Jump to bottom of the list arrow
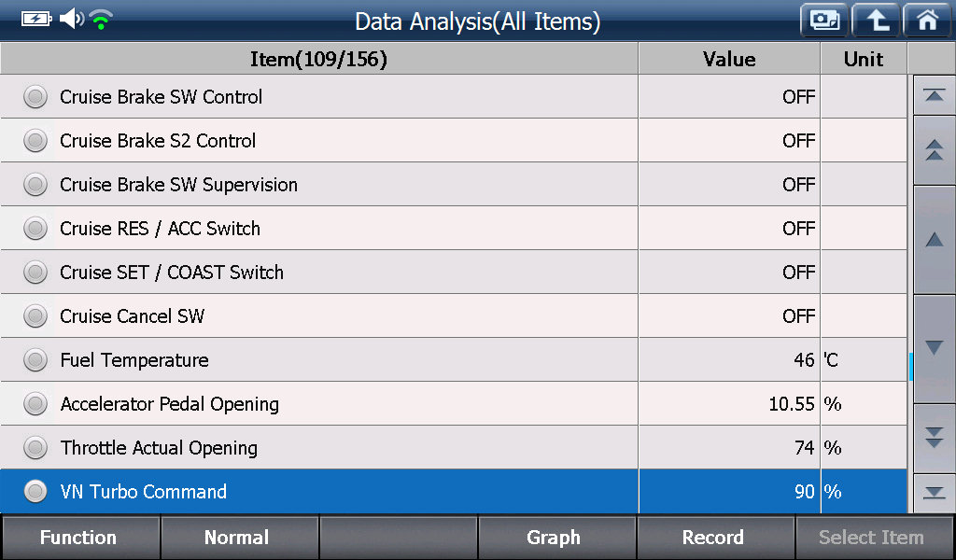This screenshot has width=956, height=560. pos(934,493)
